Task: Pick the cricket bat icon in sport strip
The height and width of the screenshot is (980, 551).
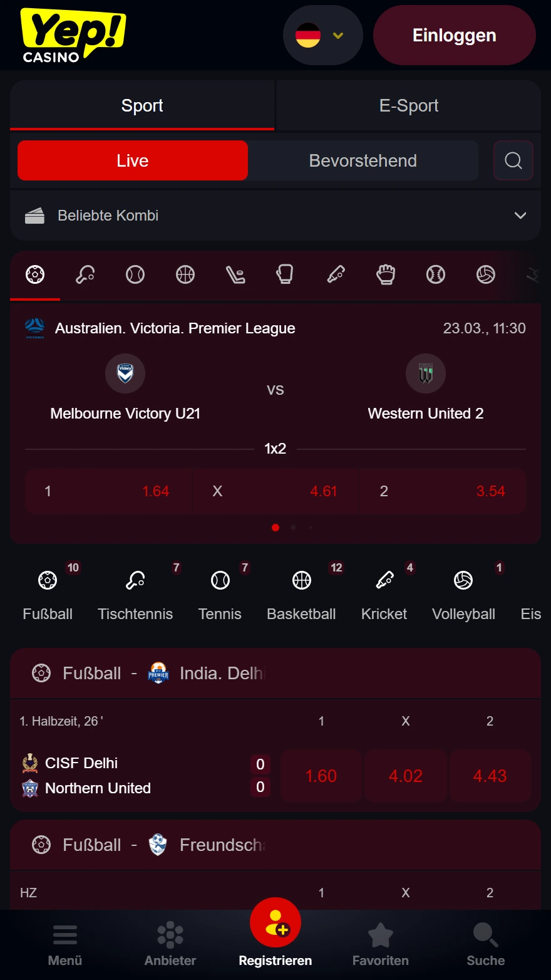Action: 336,274
